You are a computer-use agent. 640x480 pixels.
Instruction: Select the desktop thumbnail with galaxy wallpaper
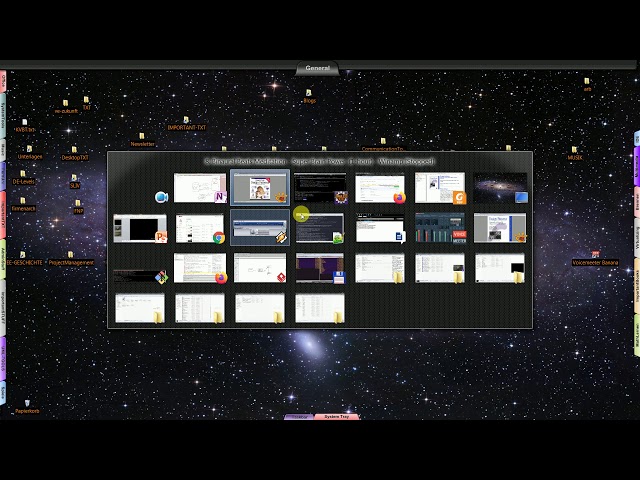point(500,188)
